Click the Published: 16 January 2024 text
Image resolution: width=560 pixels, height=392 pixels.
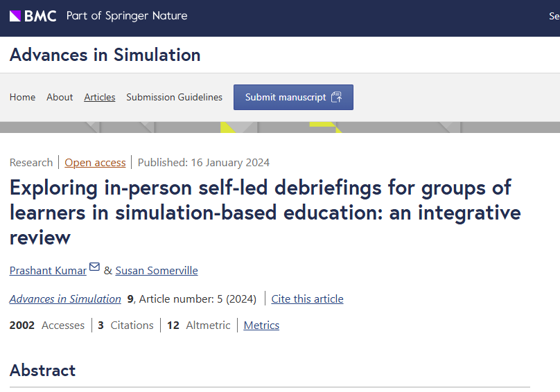click(204, 163)
